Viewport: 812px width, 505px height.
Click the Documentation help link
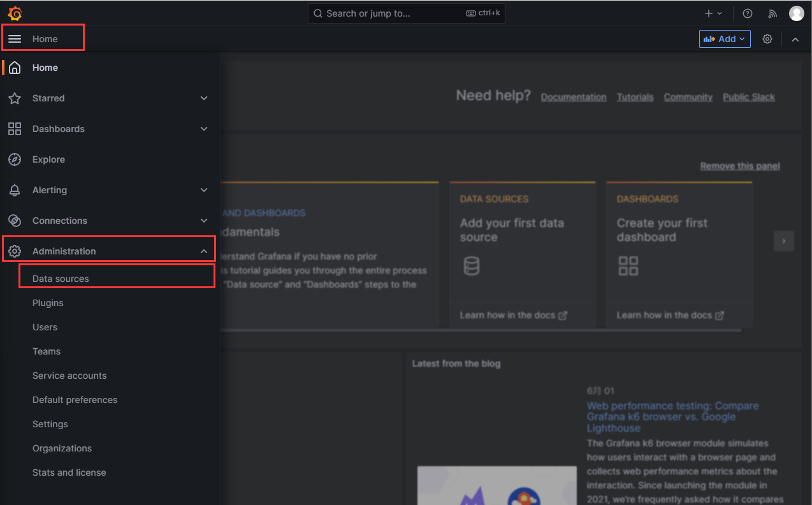(x=573, y=97)
